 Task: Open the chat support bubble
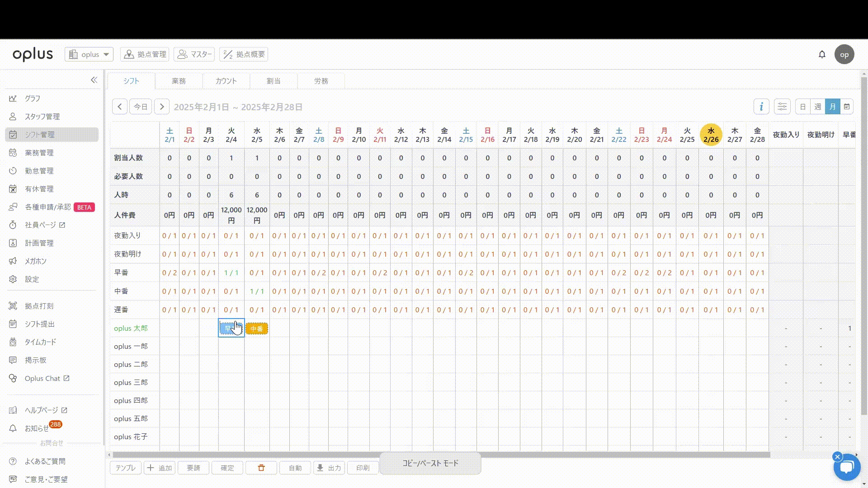click(x=846, y=468)
